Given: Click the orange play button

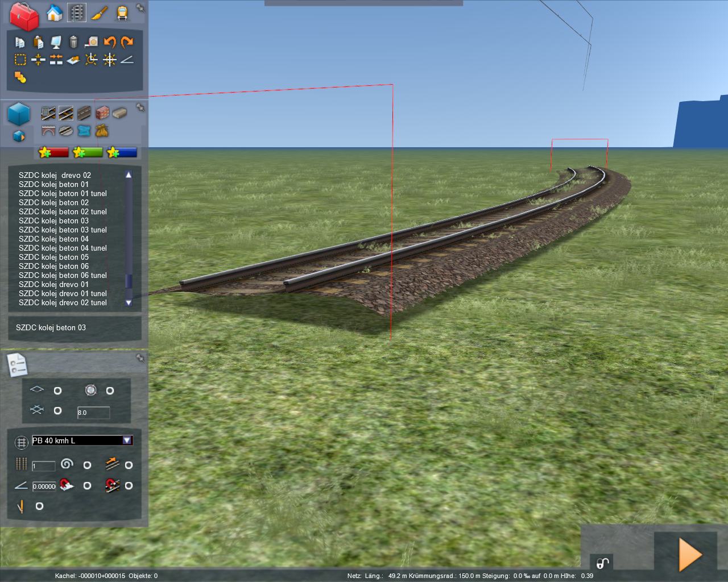Looking at the screenshot, I should click(x=690, y=554).
